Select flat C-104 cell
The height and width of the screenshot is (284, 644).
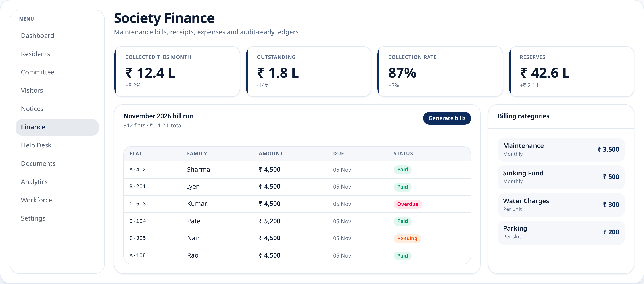coord(137,221)
